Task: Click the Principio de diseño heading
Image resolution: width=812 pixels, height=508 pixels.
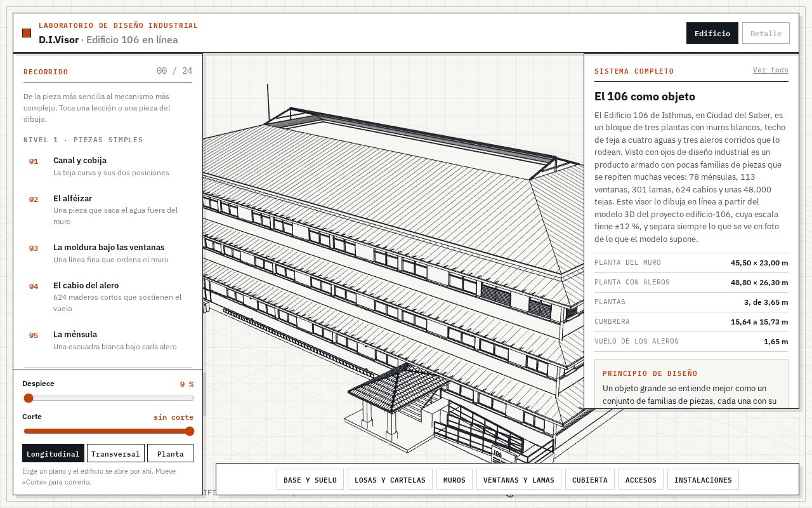Action: 650,373
